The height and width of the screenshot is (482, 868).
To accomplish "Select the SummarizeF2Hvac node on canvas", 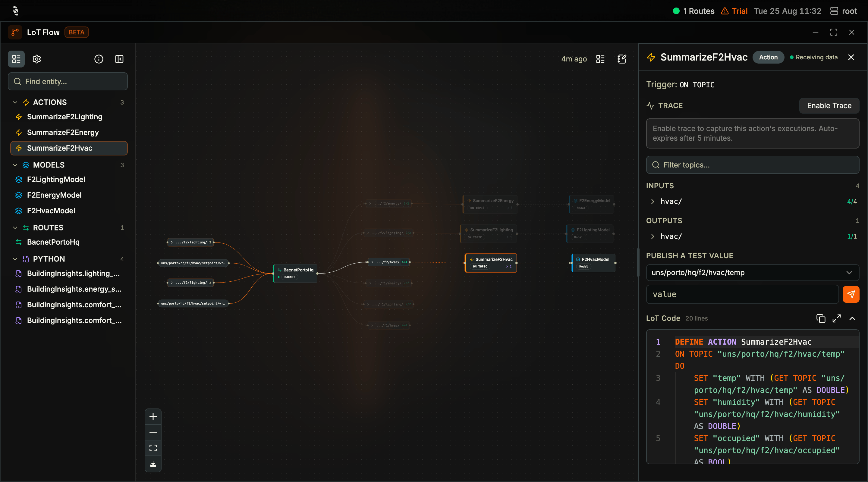I will (491, 263).
